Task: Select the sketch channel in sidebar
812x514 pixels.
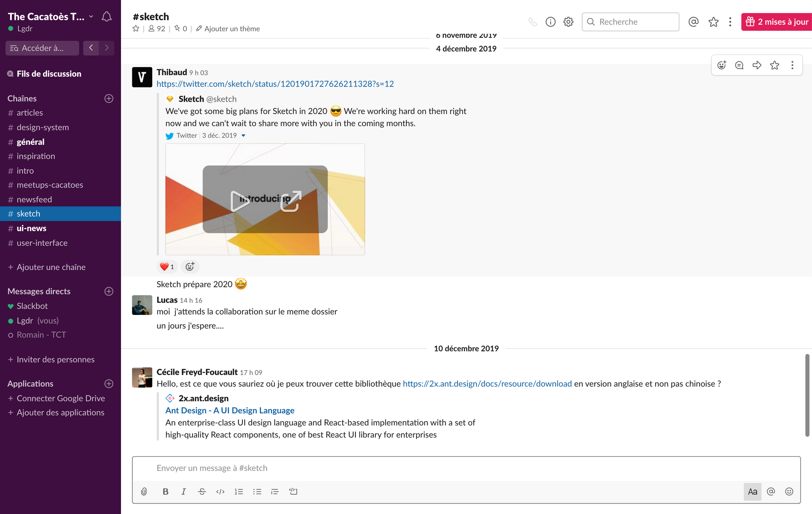Action: [x=60, y=214]
